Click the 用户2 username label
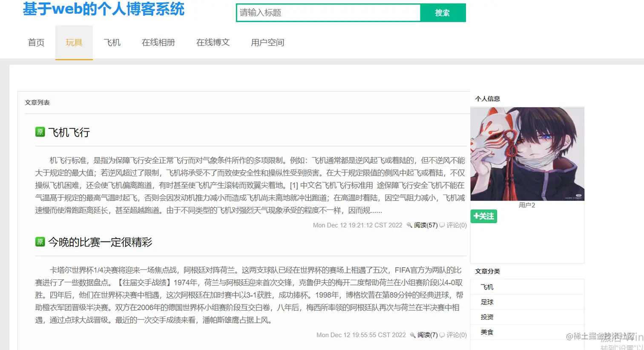The image size is (644, 350). click(x=527, y=205)
